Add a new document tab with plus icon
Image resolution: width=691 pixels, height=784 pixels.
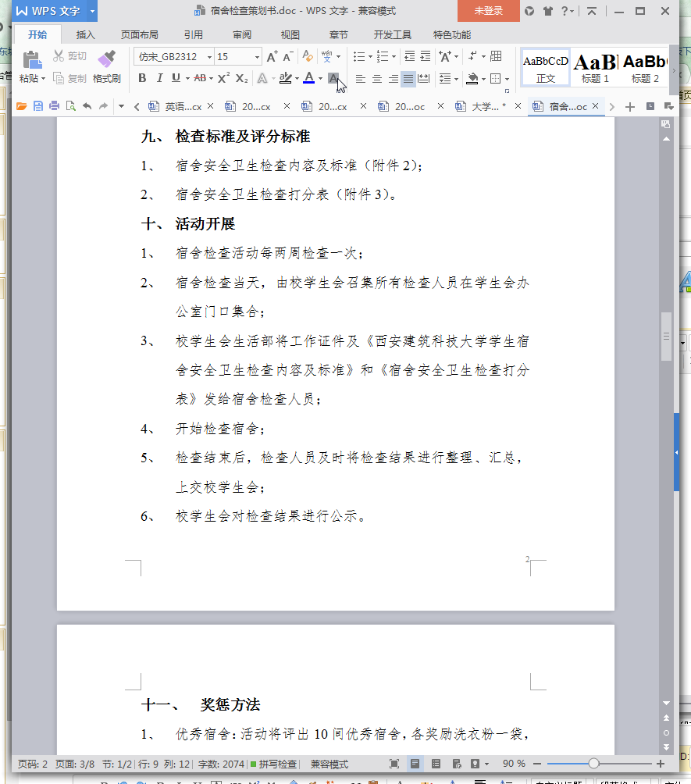(630, 106)
